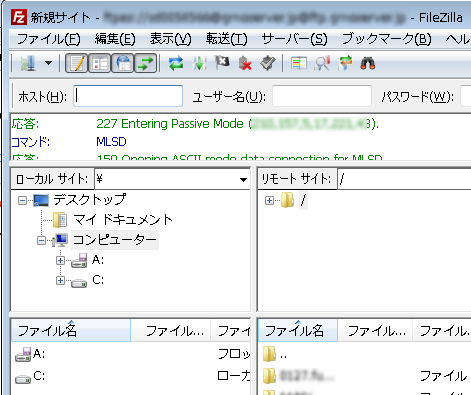Open the Site Manager icon
The height and width of the screenshot is (395, 471).
point(28,63)
